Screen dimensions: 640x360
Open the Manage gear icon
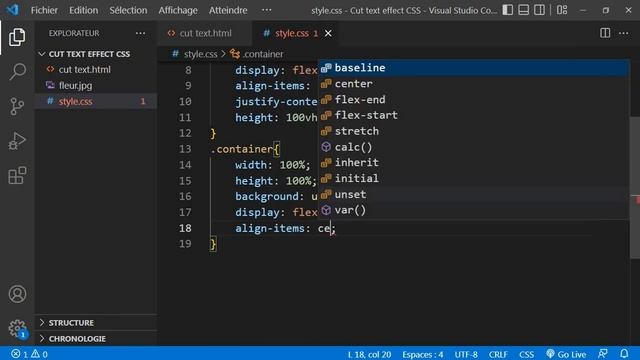coord(17,329)
